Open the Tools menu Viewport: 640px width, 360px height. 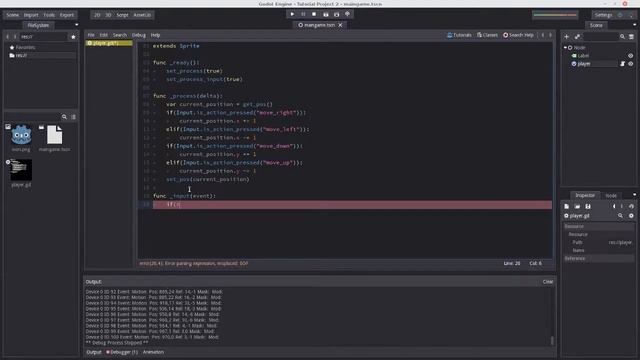point(49,15)
